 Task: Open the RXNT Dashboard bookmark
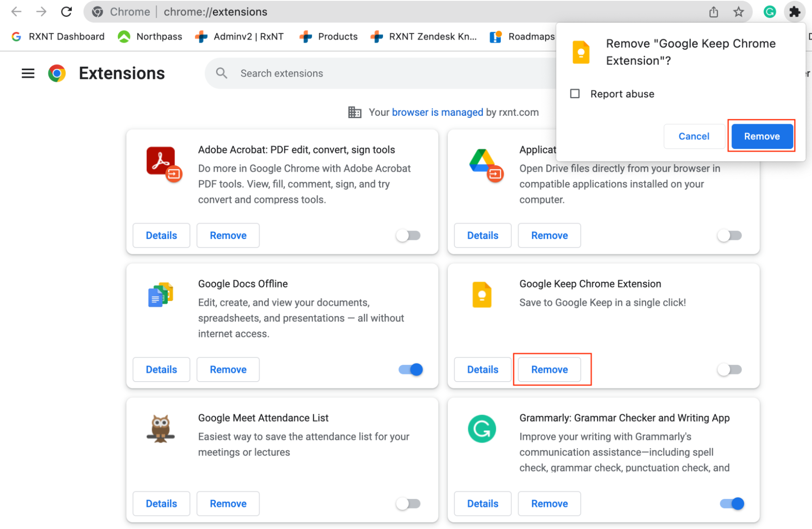tap(58, 37)
